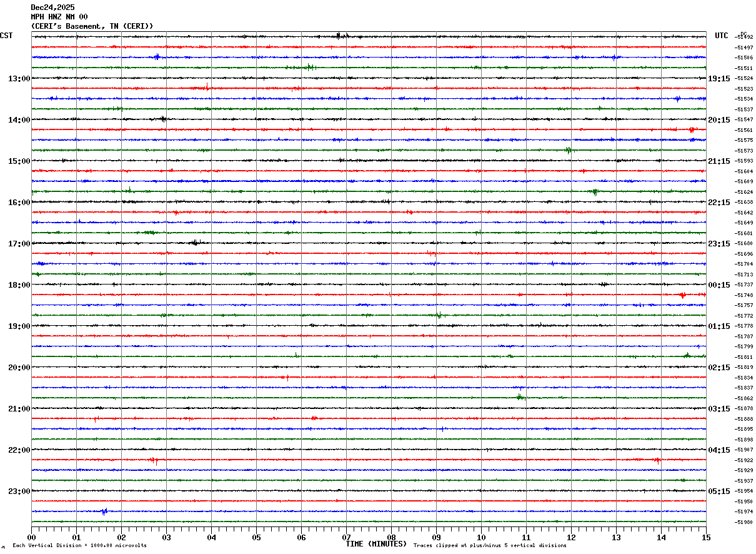
Task: Click minute tick label 01 on axis
Action: [x=76, y=537]
